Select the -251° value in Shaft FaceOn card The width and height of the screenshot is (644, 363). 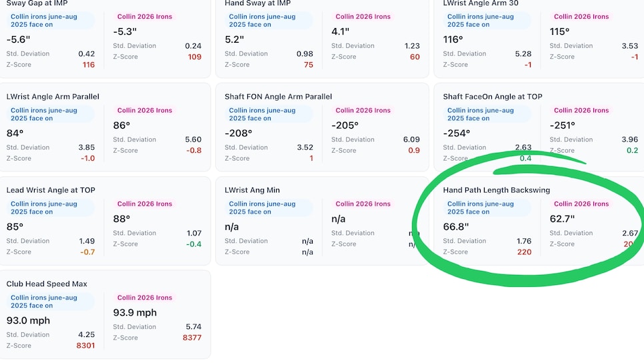coord(563,125)
